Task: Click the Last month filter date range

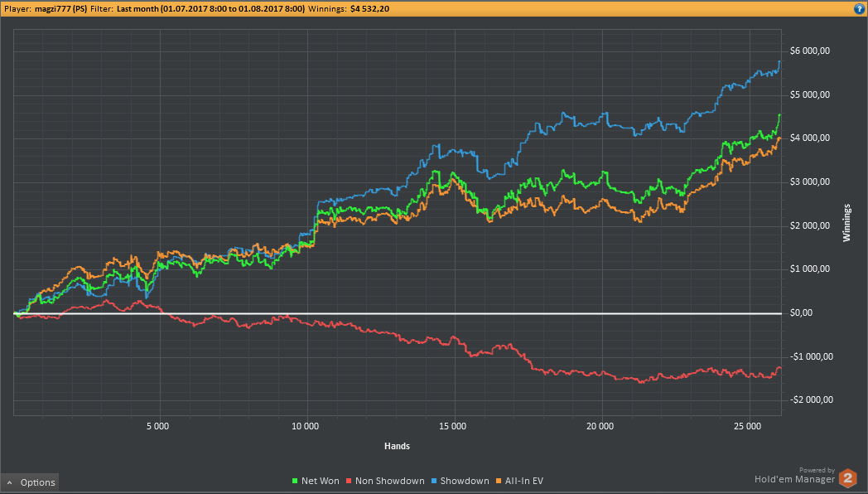Action: pyautogui.click(x=210, y=9)
